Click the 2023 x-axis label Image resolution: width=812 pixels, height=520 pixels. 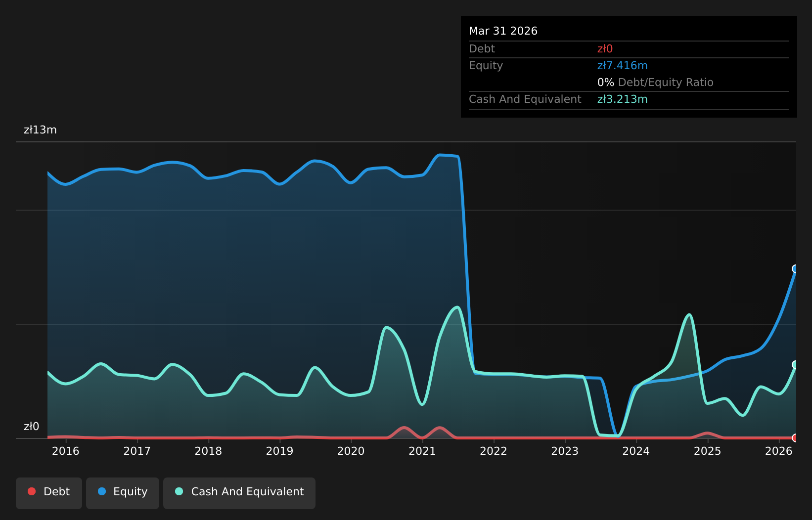565,451
